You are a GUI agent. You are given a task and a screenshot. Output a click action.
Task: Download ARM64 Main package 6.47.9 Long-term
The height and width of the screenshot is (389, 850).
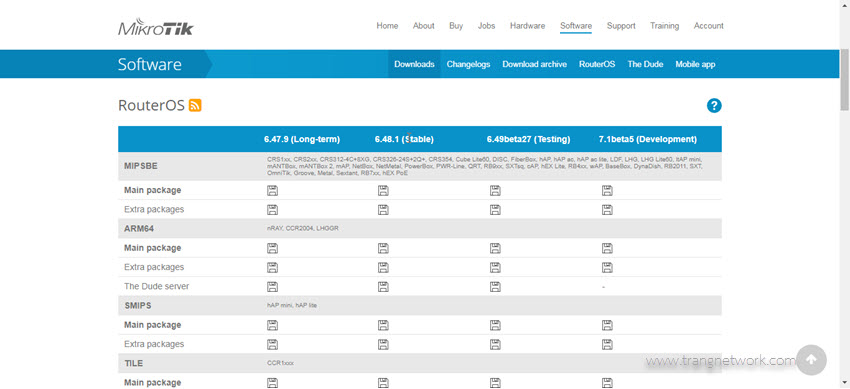pyautogui.click(x=272, y=248)
